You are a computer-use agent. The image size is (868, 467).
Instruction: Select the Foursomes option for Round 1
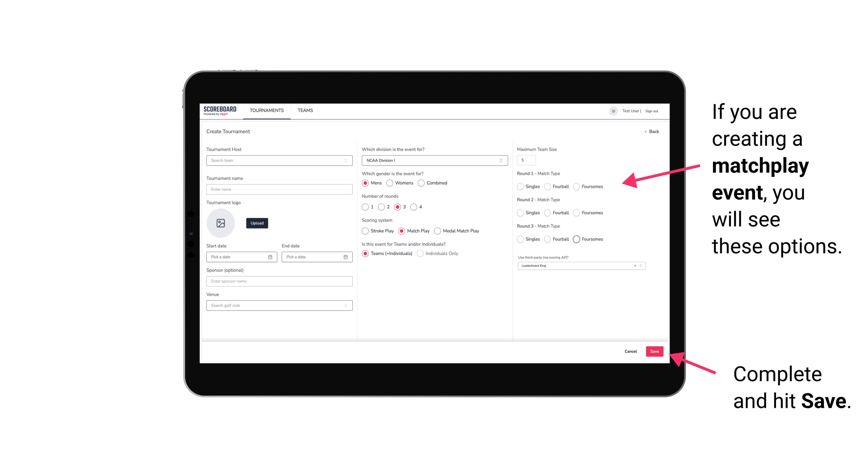(576, 186)
